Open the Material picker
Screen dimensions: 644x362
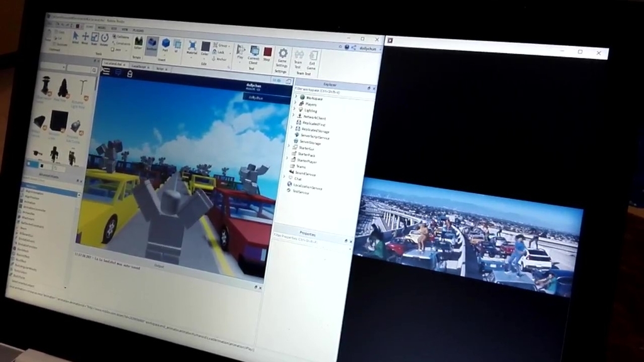pyautogui.click(x=192, y=48)
